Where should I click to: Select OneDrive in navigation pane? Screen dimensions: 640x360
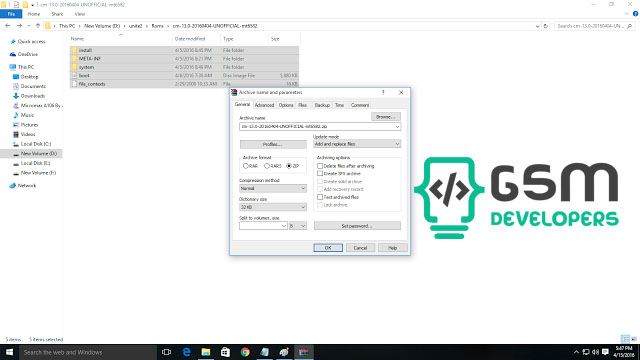point(27,54)
